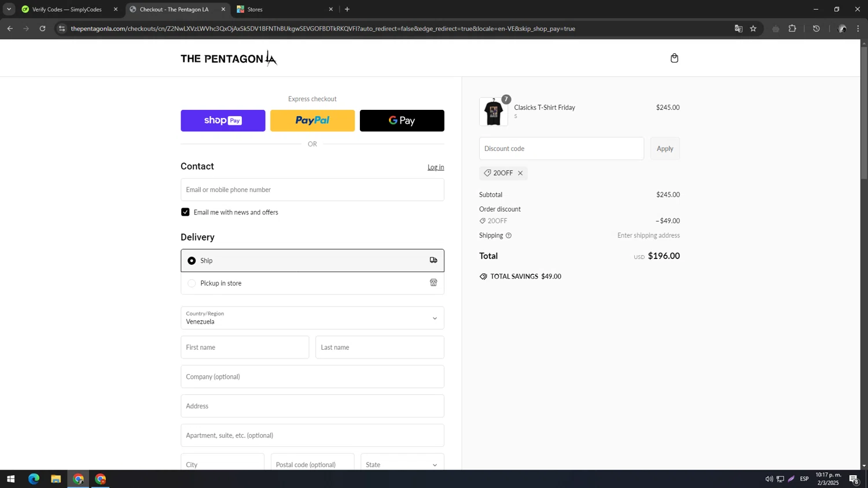
Task: Open the browser extensions puzzle icon
Action: click(x=792, y=28)
